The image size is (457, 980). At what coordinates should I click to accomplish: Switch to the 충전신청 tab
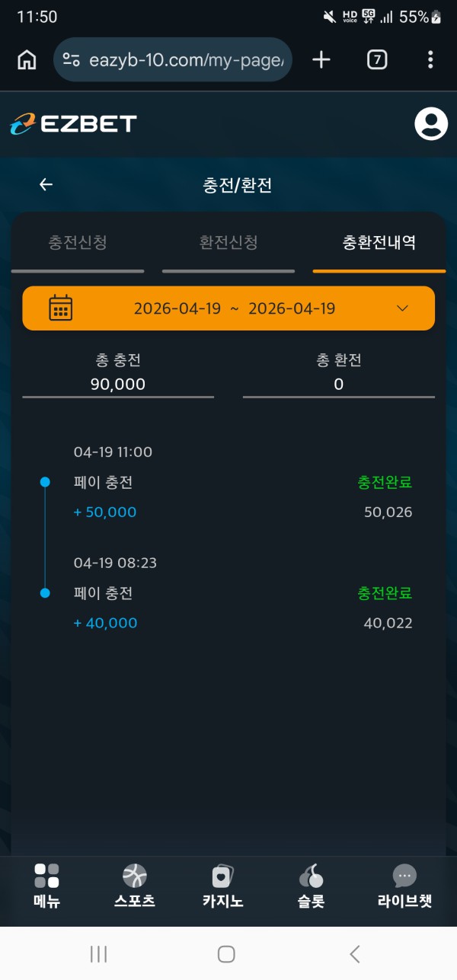(78, 243)
